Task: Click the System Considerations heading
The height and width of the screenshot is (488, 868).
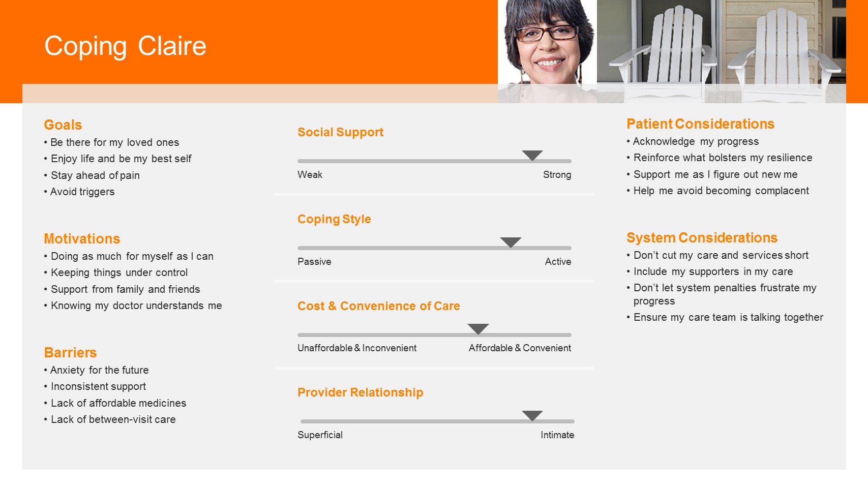Action: pos(702,237)
